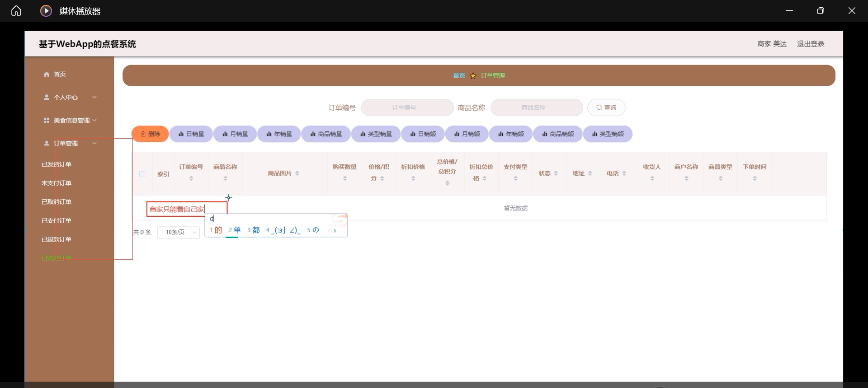The width and height of the screenshot is (868, 388).
Task: Click inside the red annotation text box 商家只能看自己家
Action: pyautogui.click(x=187, y=209)
